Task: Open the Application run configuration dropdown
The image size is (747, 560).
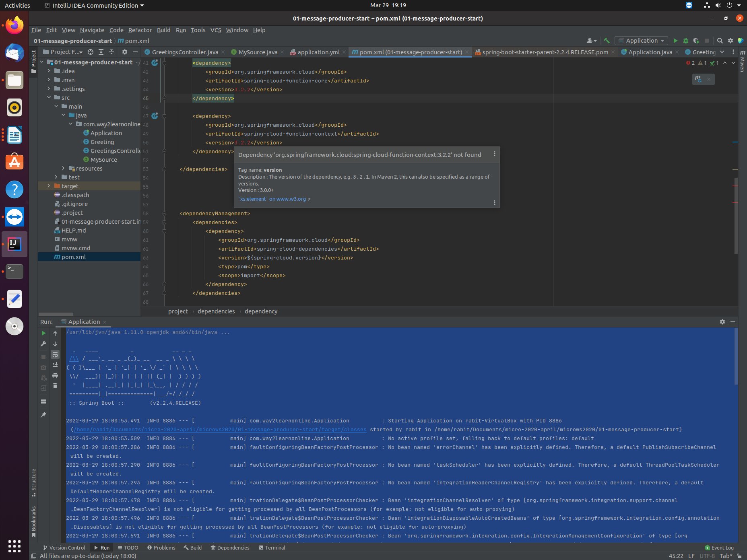Action: [642, 41]
